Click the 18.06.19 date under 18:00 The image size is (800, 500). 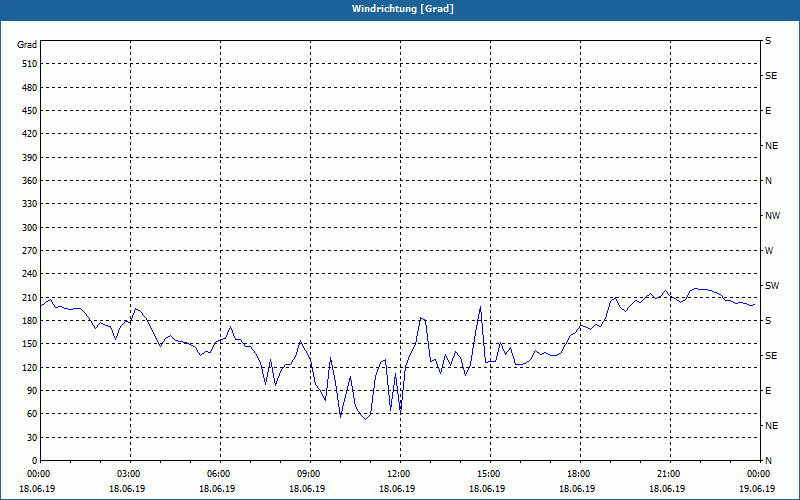tap(577, 489)
